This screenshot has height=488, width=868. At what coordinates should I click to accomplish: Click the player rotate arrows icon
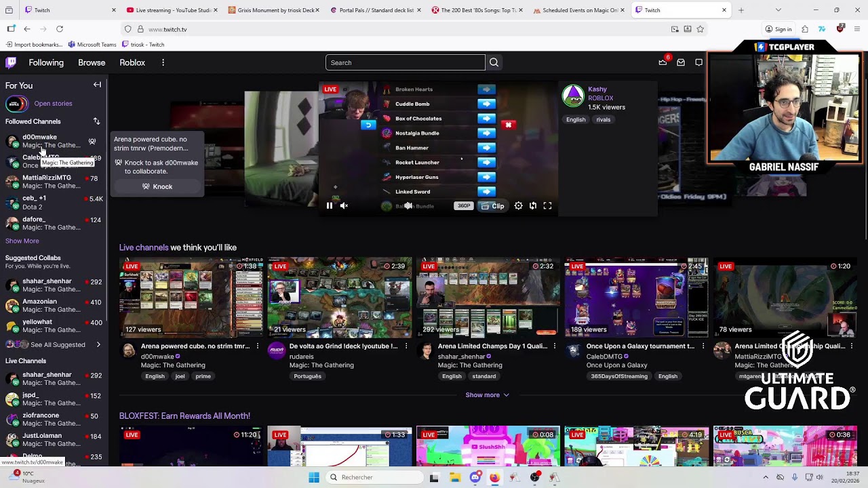533,205
